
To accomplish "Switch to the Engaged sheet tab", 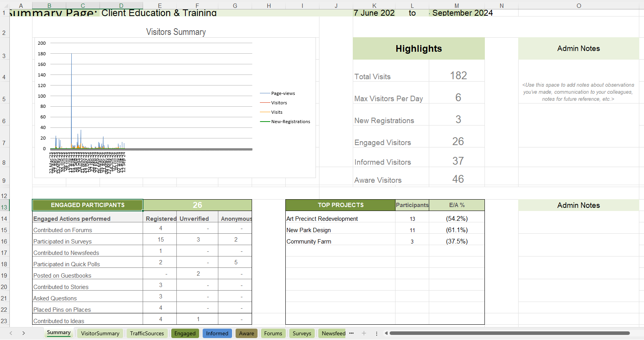I will (185, 333).
